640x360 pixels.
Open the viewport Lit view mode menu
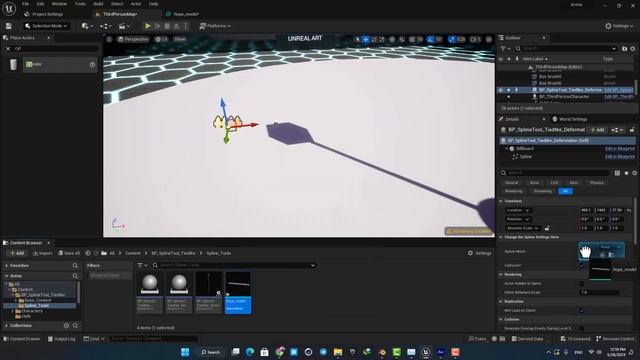[x=162, y=39]
